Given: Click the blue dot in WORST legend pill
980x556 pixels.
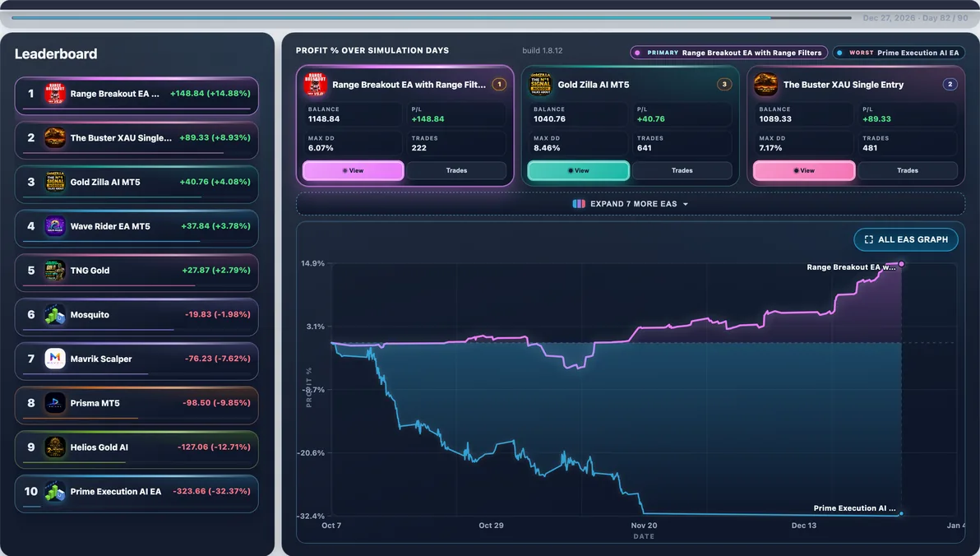Looking at the screenshot, I should point(839,53).
